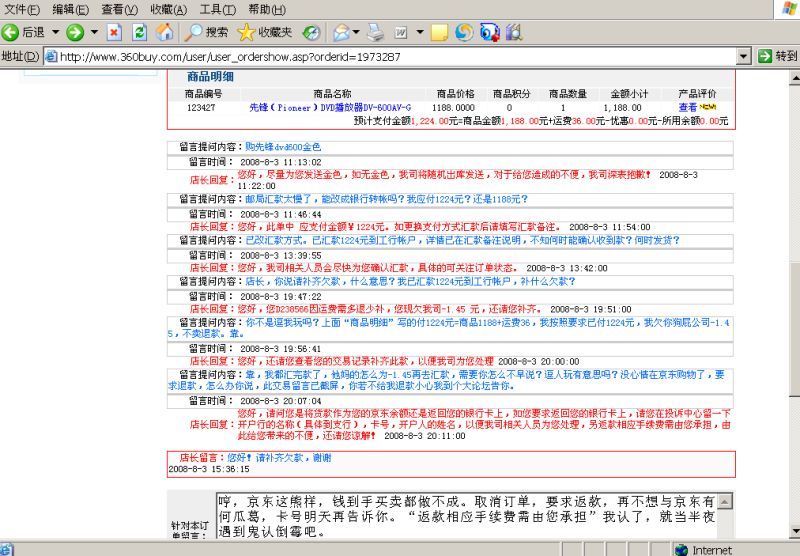This screenshot has width=800, height=556.
Task: Expand the Forward button history dropdown
Action: pyautogui.click(x=94, y=32)
